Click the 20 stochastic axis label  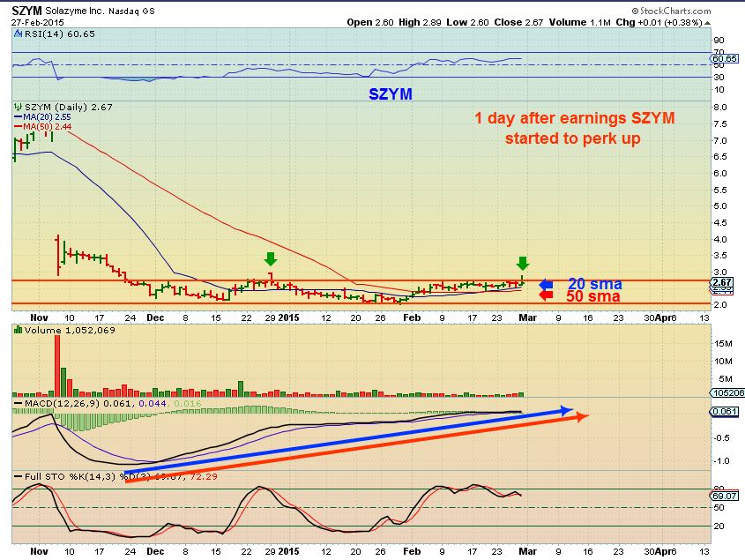719,526
